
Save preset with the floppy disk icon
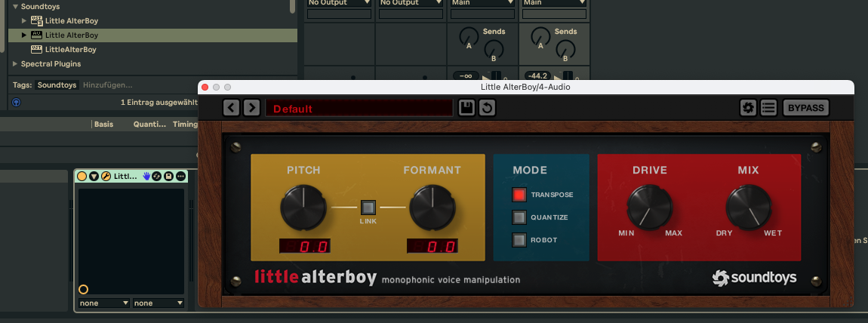coord(467,108)
